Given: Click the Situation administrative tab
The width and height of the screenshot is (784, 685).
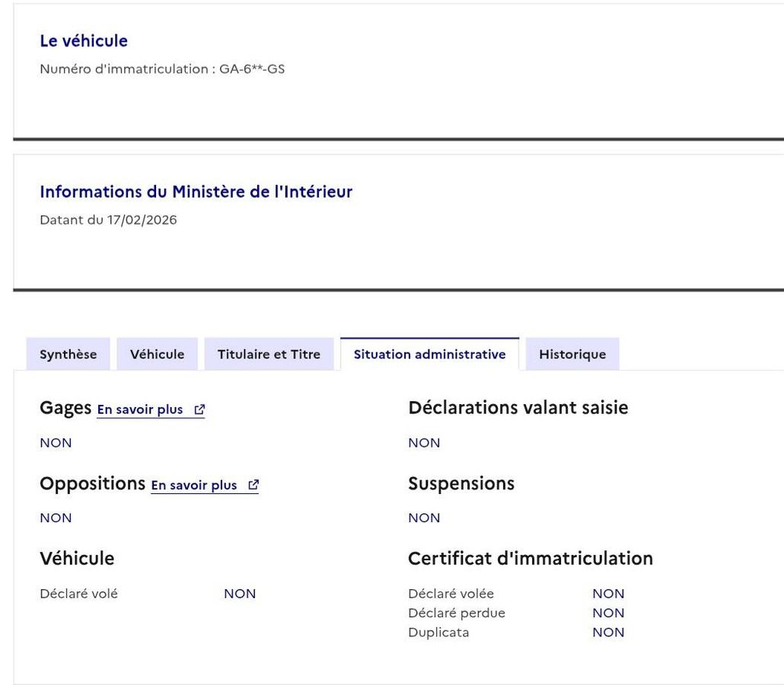Looking at the screenshot, I should click(x=429, y=354).
